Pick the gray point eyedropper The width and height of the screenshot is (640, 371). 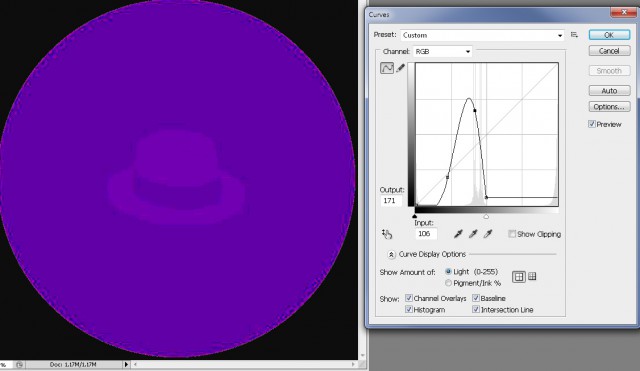473,234
